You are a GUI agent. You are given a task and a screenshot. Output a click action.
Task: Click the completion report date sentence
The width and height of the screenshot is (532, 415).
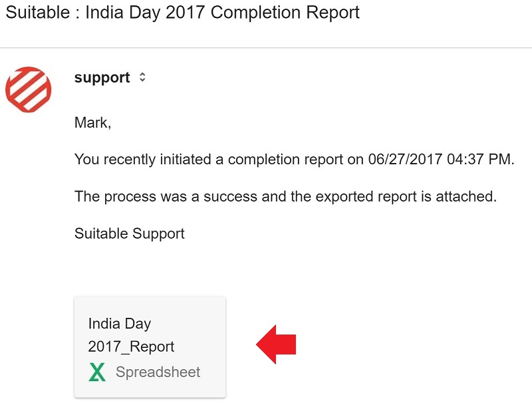tap(294, 160)
